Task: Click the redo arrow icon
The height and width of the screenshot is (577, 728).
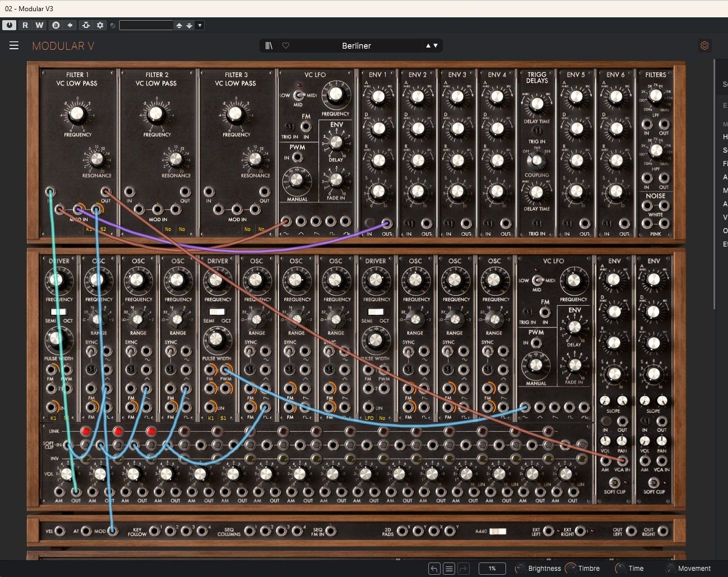Action: coord(463,569)
